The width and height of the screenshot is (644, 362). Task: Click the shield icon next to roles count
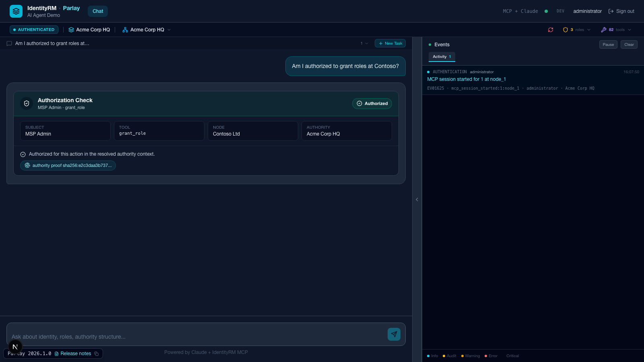(x=566, y=30)
